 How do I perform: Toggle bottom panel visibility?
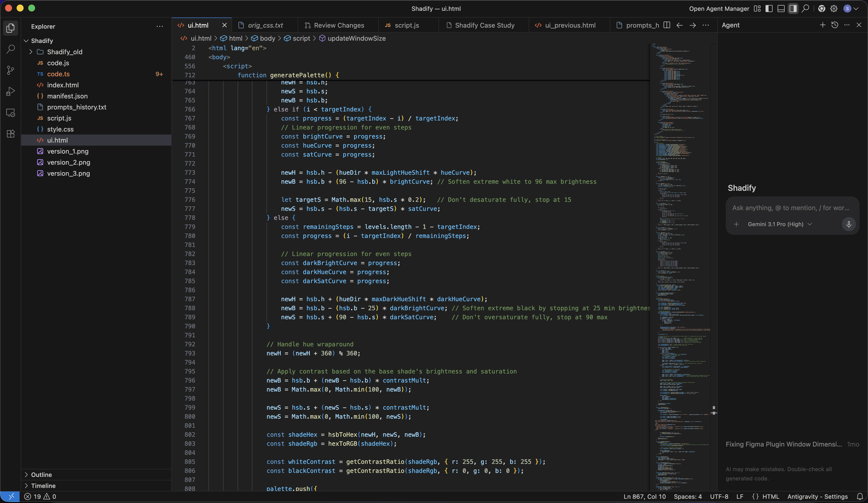781,9
